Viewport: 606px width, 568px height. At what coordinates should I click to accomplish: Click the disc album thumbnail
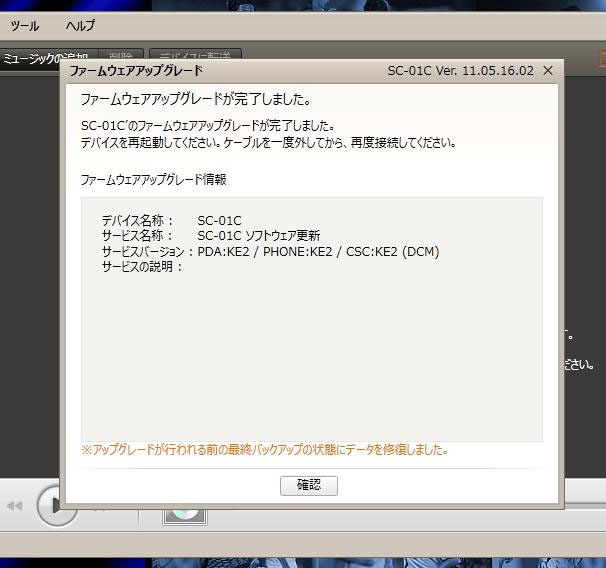click(x=185, y=515)
